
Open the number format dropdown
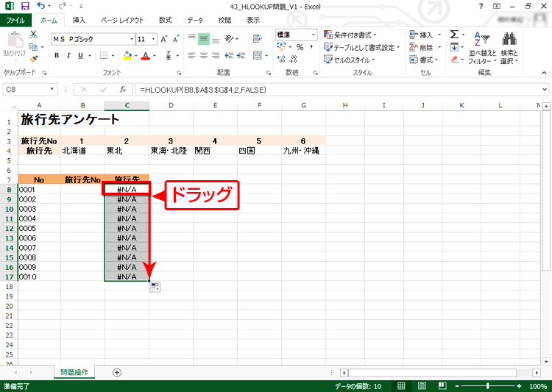[313, 35]
